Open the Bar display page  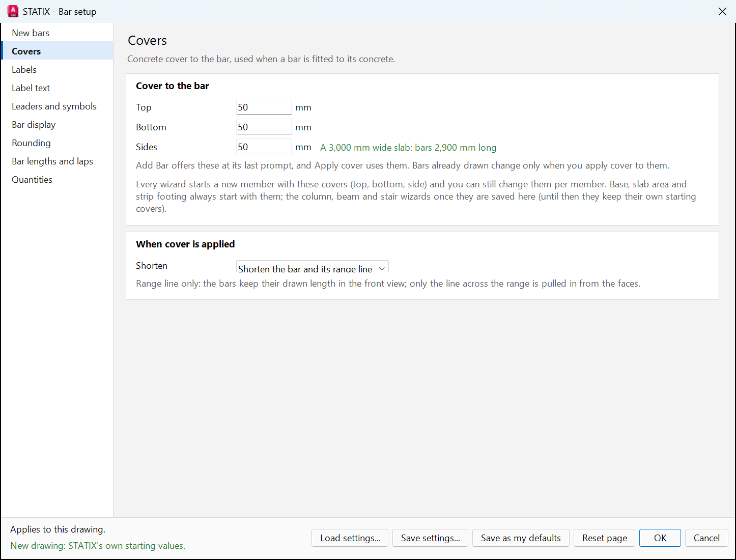57,124
